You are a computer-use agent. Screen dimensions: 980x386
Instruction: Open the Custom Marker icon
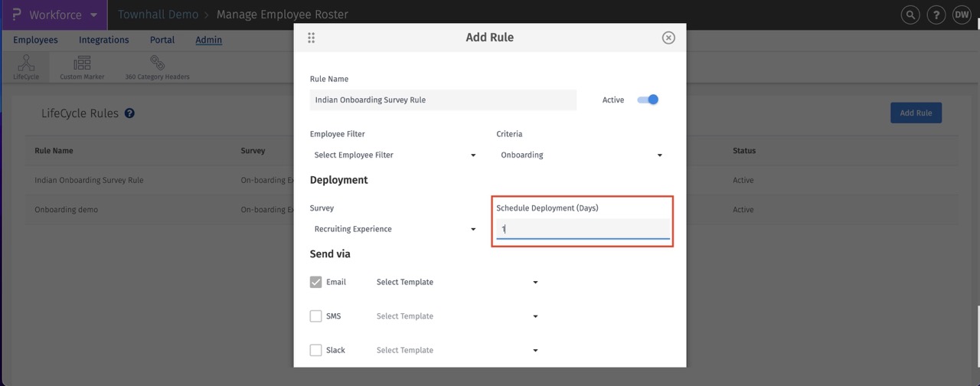tap(82, 67)
